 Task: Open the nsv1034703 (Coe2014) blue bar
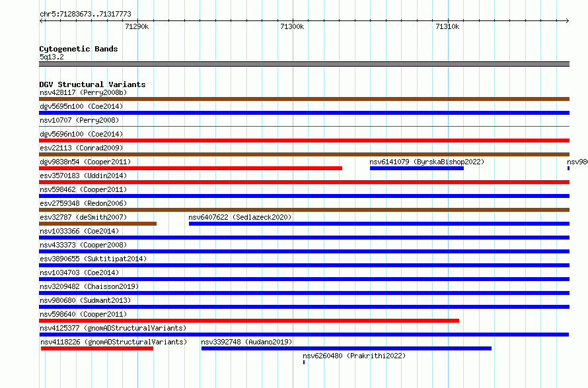(304, 279)
